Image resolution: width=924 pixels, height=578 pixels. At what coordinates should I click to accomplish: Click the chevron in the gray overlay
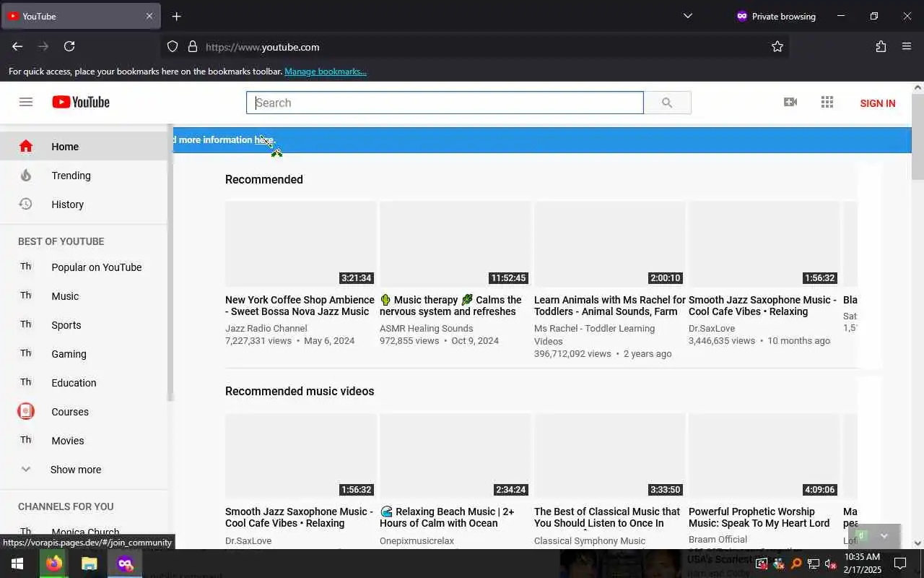pyautogui.click(x=884, y=536)
